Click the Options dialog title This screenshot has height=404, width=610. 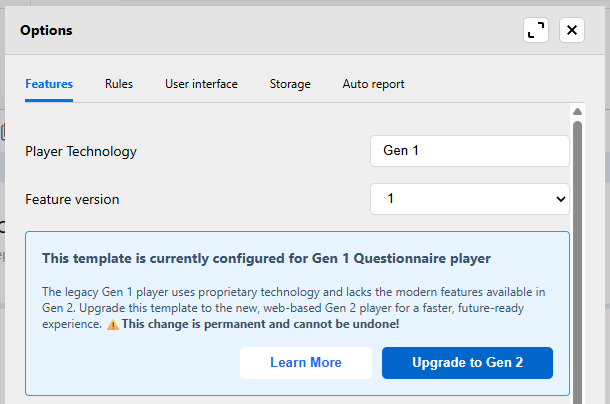pos(46,30)
